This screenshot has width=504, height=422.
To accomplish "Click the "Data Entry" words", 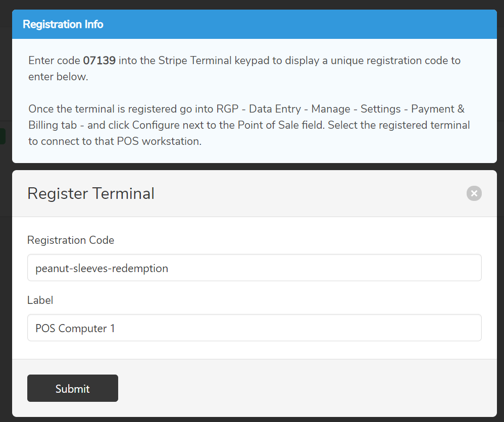I will (275, 109).
